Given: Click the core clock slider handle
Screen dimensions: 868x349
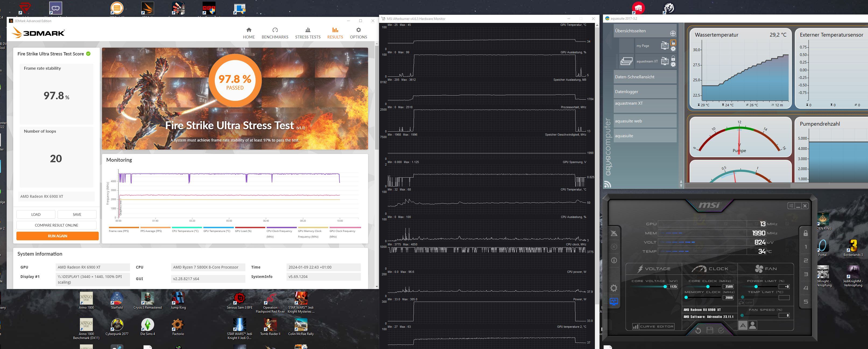Looking at the screenshot, I should click(x=708, y=287).
